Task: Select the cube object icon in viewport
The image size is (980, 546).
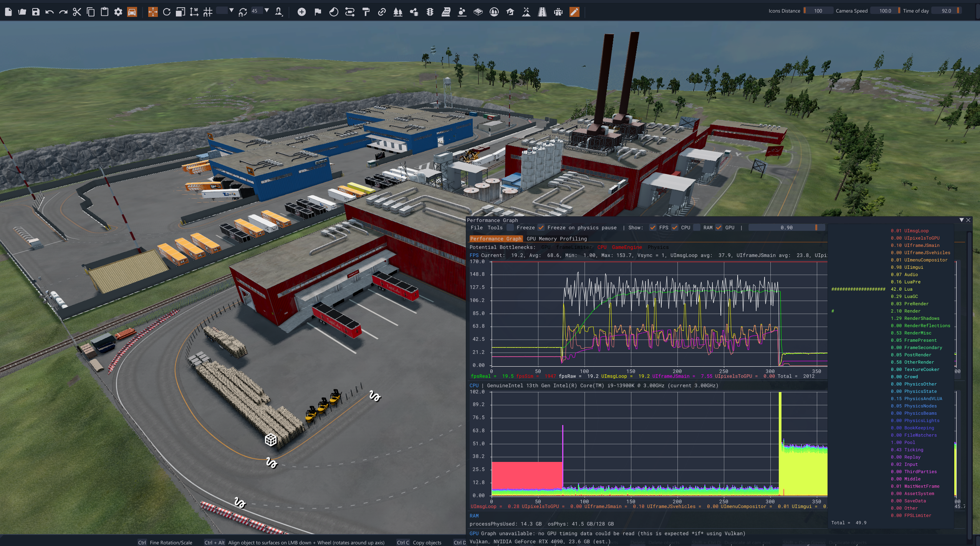Action: [x=271, y=440]
